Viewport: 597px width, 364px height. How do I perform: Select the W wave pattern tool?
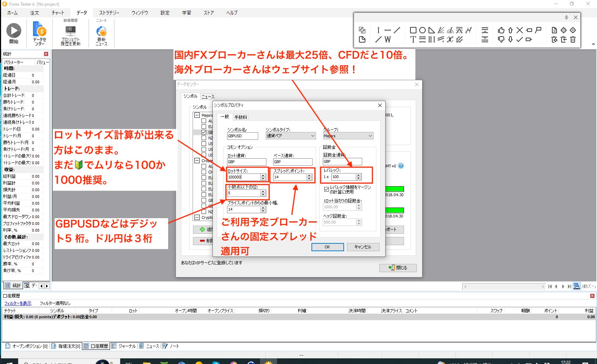pyautogui.click(x=388, y=39)
